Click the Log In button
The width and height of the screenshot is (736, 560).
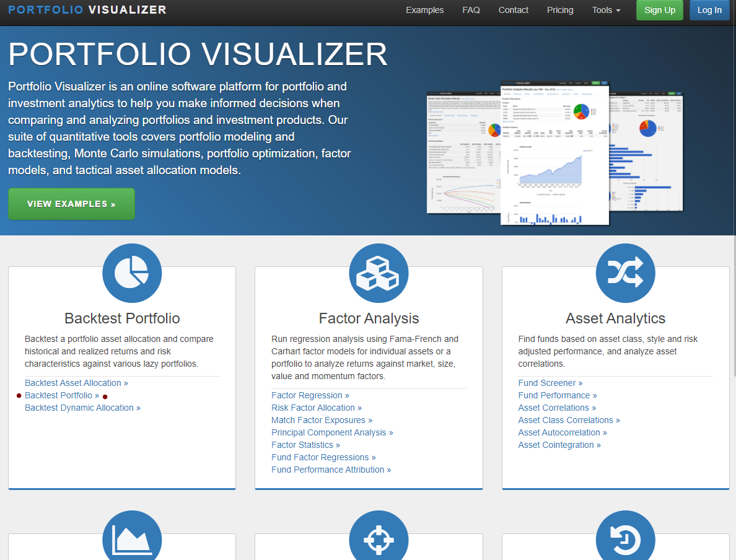coord(709,10)
